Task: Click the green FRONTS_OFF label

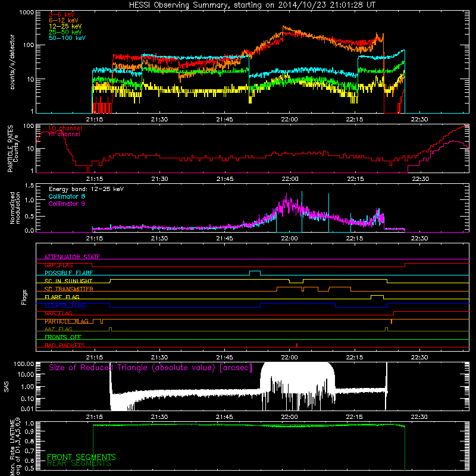Action: click(63, 337)
